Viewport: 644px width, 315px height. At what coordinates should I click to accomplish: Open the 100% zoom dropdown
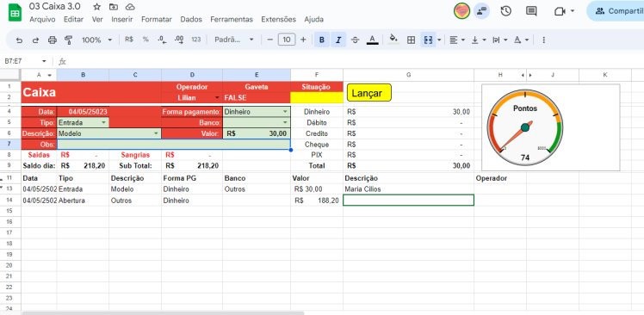(x=96, y=40)
